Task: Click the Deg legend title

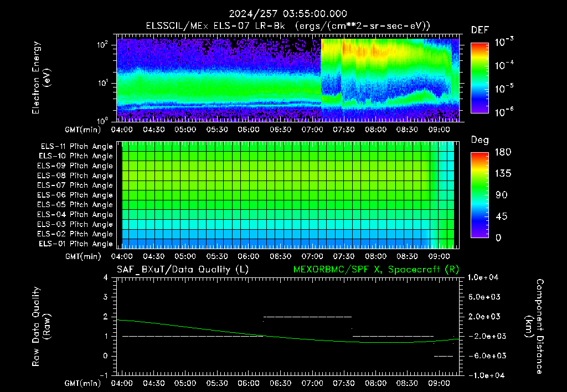Action: click(480, 140)
